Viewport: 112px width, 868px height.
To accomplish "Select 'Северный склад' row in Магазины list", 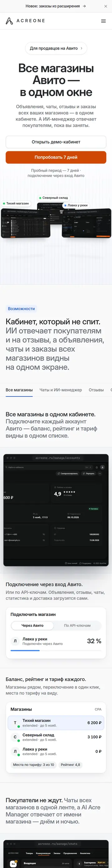I will (x=56, y=737).
